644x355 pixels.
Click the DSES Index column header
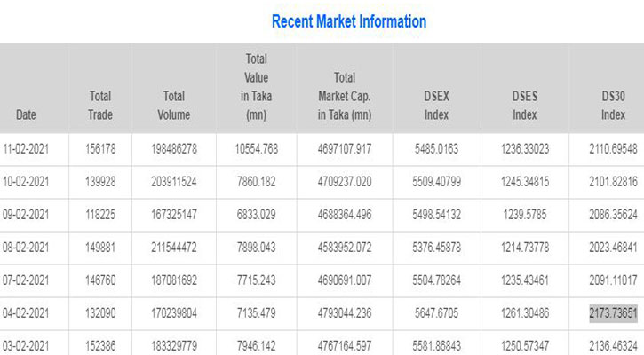coord(524,105)
